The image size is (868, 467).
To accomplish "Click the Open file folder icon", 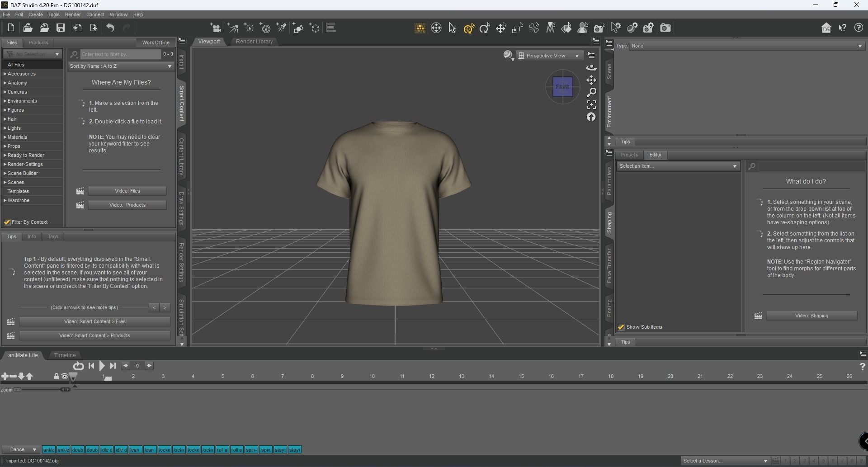I will pos(28,28).
